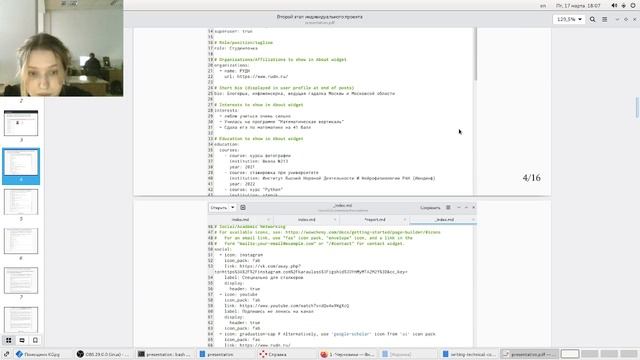Select page 8 thumbnail in sidebar
The width and height of the screenshot is (640, 360).
(x=21, y=320)
